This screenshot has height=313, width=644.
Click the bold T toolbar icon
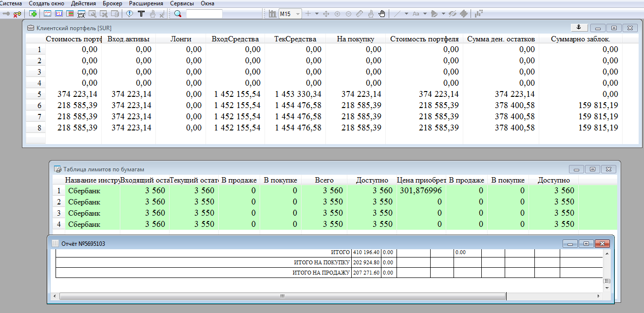click(141, 14)
